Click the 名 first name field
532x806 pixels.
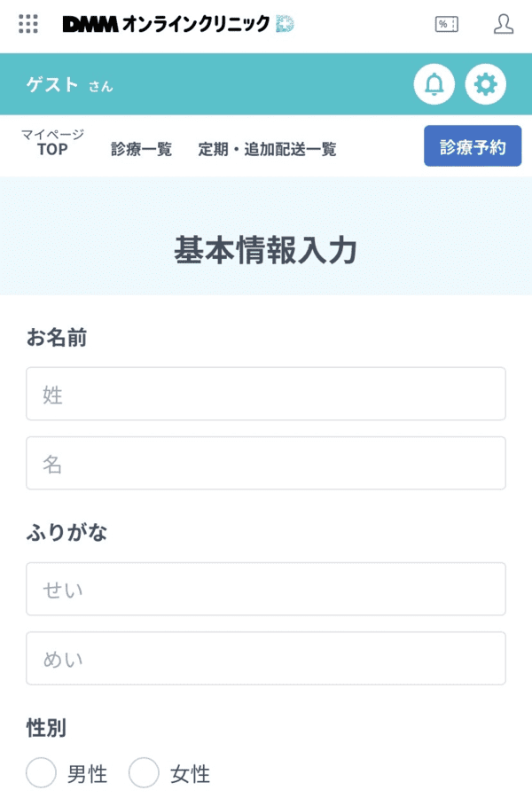(266, 463)
